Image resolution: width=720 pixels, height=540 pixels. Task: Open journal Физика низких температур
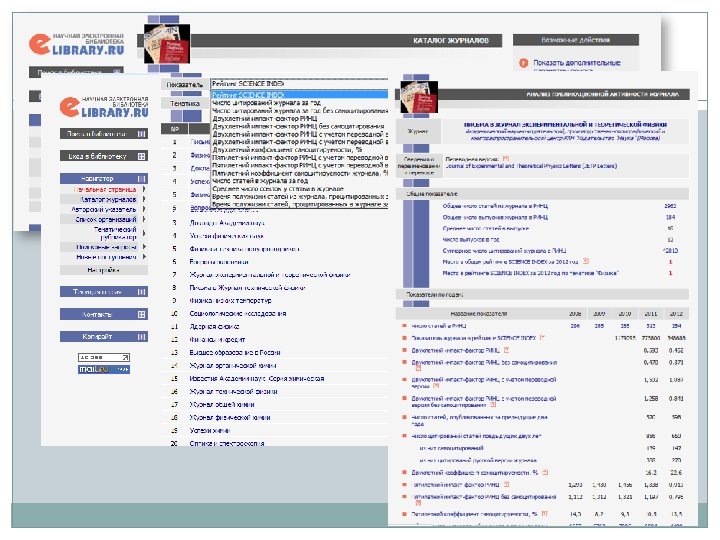tap(230, 300)
